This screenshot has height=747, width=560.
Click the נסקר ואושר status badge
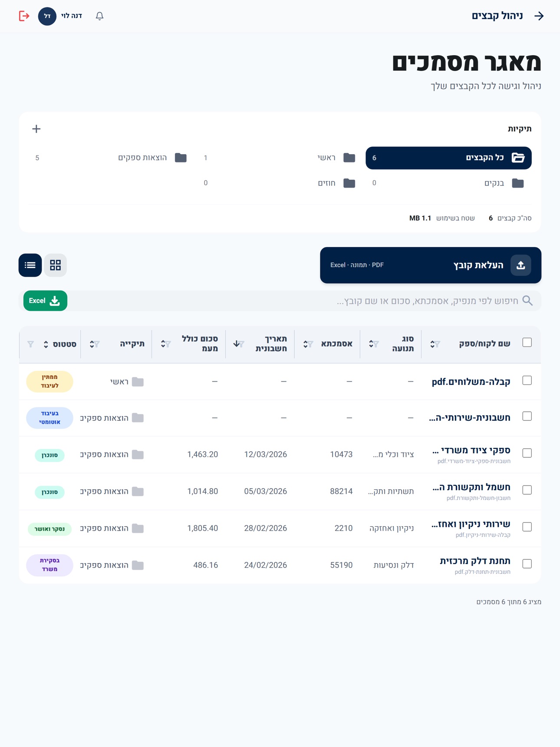(x=49, y=529)
